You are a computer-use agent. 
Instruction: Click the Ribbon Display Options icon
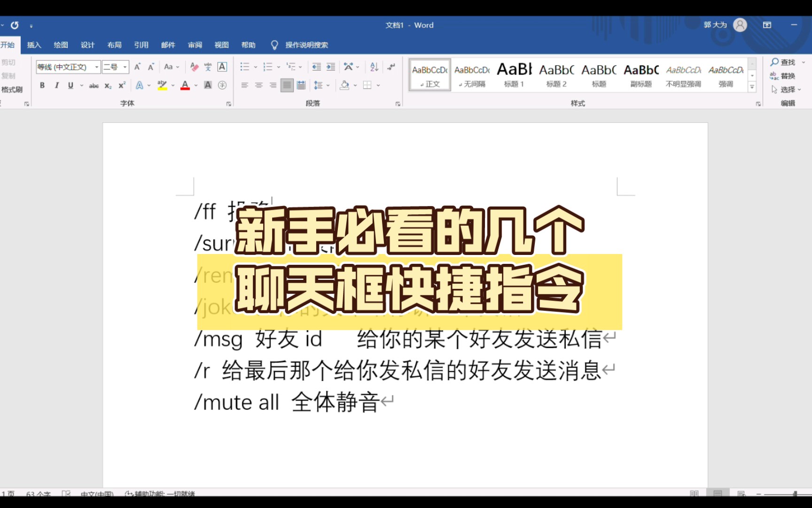click(767, 25)
